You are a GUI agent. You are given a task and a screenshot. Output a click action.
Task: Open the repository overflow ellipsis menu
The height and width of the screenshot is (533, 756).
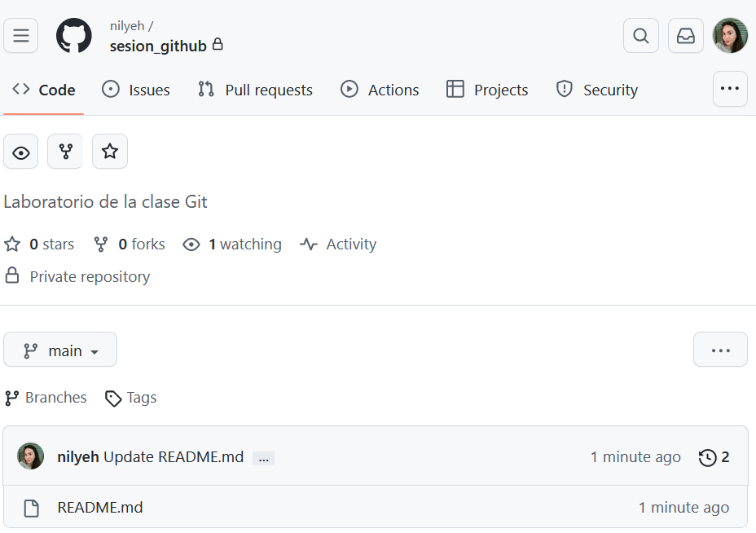pyautogui.click(x=729, y=89)
